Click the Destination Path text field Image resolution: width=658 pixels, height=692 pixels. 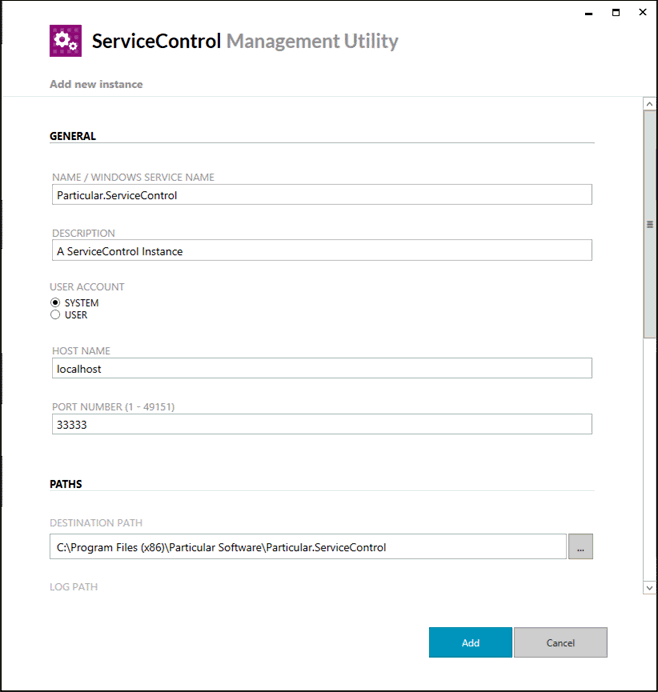[x=308, y=546]
